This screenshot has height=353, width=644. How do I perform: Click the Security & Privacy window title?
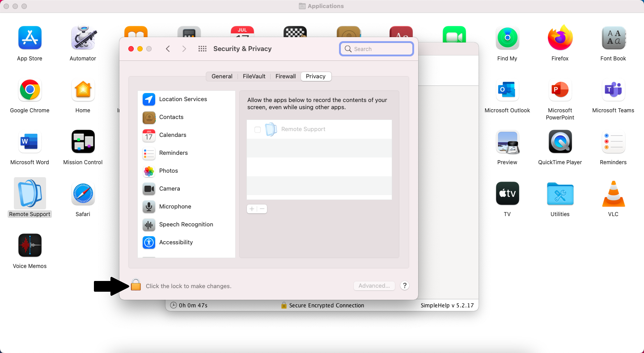[242, 49]
